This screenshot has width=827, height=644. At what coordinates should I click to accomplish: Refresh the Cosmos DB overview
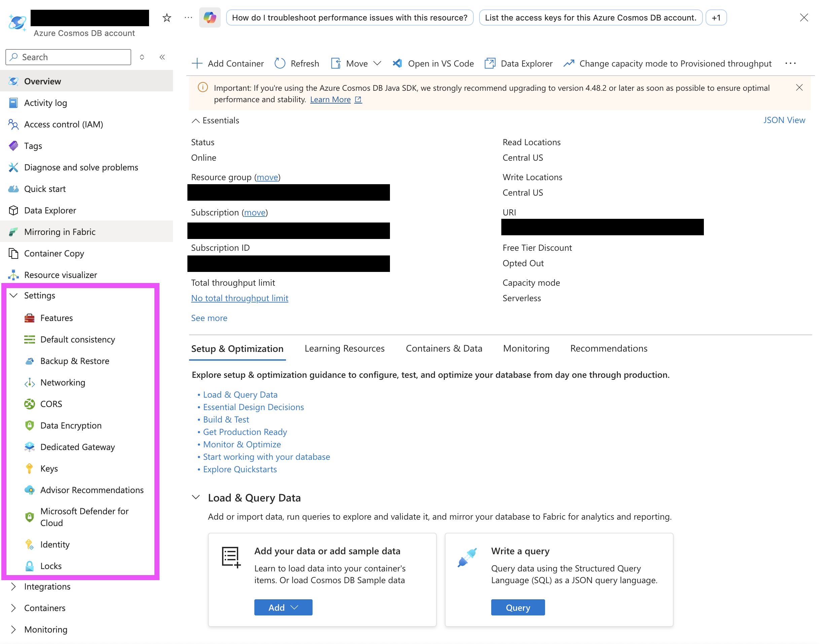[x=297, y=63]
